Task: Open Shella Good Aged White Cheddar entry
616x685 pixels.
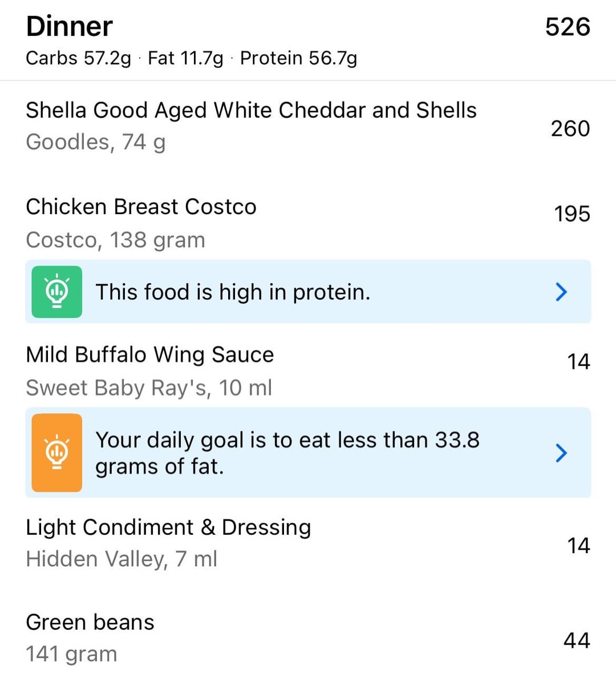Action: (308, 128)
